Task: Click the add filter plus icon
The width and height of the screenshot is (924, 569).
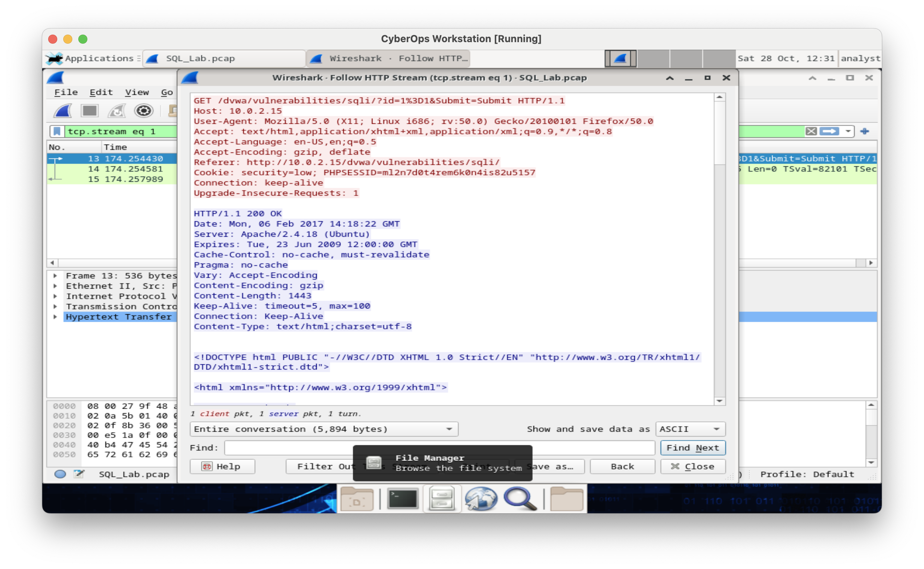Action: click(865, 131)
